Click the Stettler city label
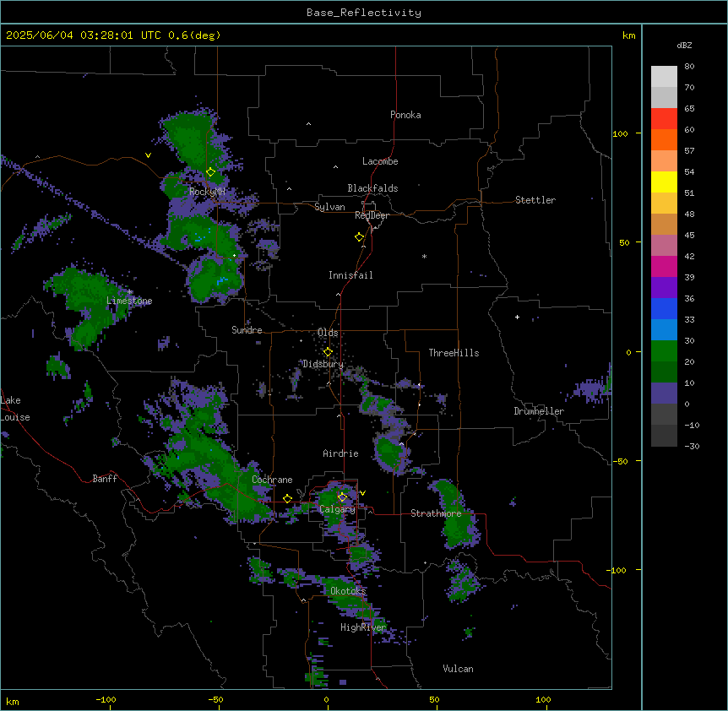The height and width of the screenshot is (711, 728). click(x=535, y=200)
